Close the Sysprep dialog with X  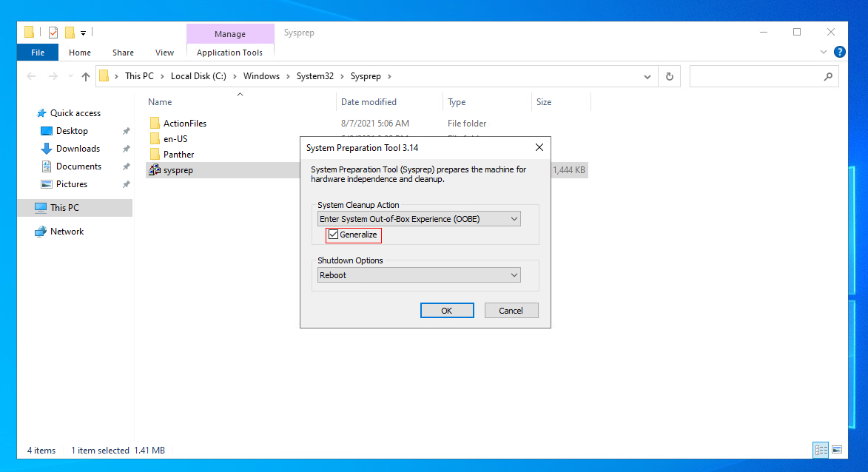(539, 147)
